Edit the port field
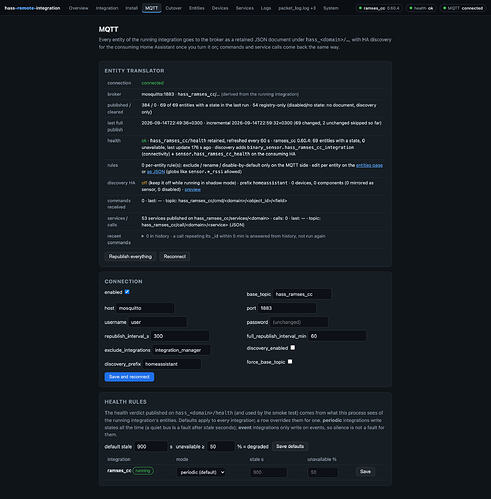Image resolution: width=491 pixels, height=499 pixels. [287, 308]
